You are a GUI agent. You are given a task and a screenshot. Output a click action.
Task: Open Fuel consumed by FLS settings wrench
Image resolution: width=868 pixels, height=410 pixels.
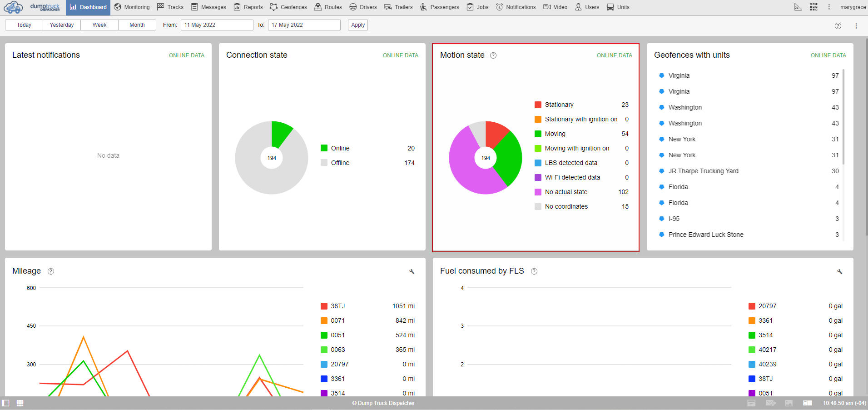point(839,271)
